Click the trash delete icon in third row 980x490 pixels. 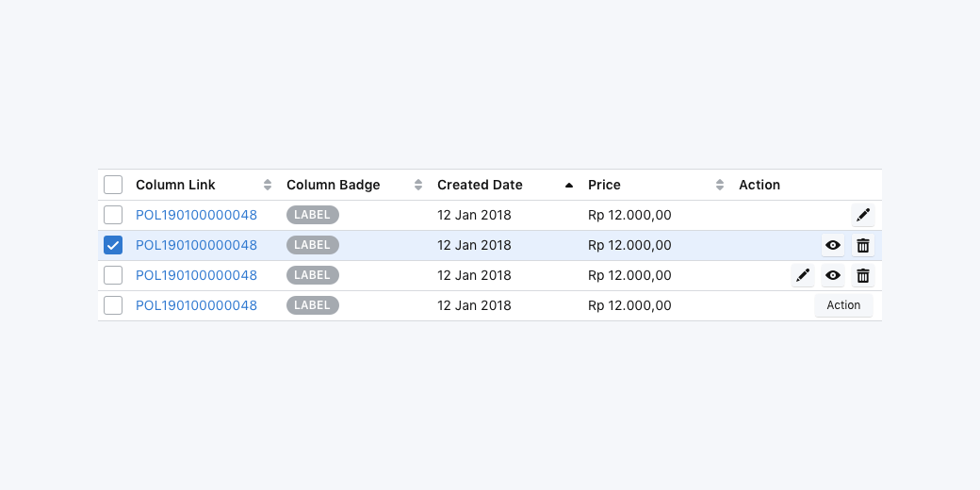click(862, 275)
